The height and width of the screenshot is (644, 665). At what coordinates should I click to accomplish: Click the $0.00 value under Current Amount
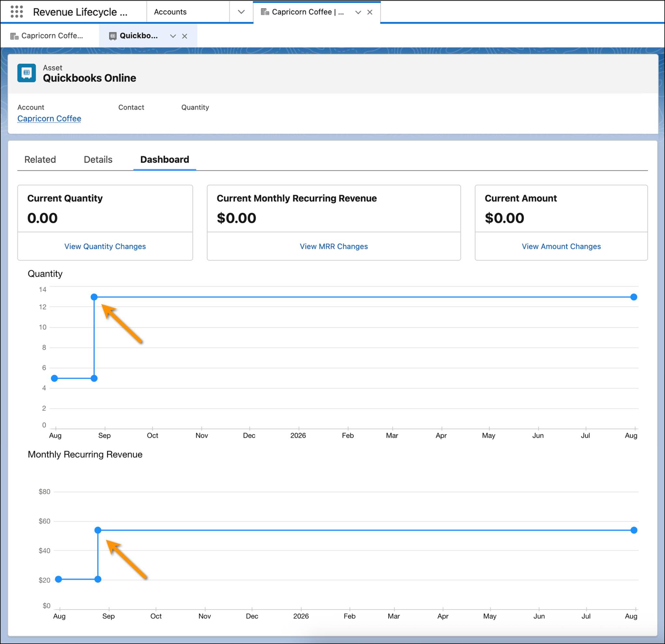pos(505,218)
